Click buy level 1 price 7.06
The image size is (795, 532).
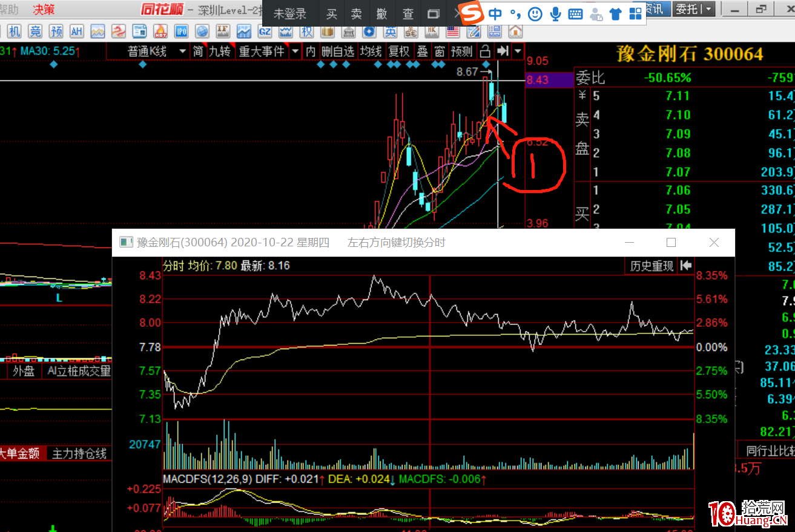point(678,190)
